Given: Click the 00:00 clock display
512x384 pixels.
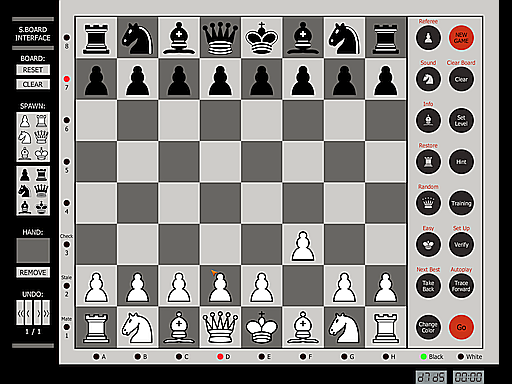Looking at the screenshot, I should pyautogui.click(x=468, y=377).
